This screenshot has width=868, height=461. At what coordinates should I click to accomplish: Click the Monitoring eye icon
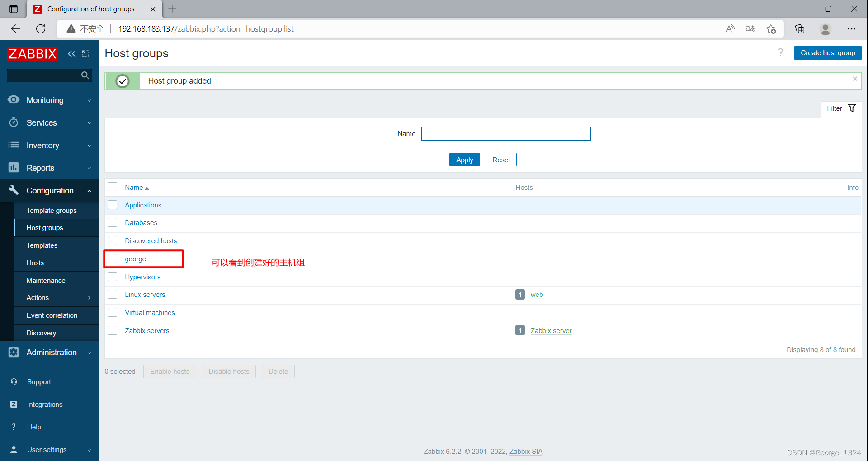[14, 100]
